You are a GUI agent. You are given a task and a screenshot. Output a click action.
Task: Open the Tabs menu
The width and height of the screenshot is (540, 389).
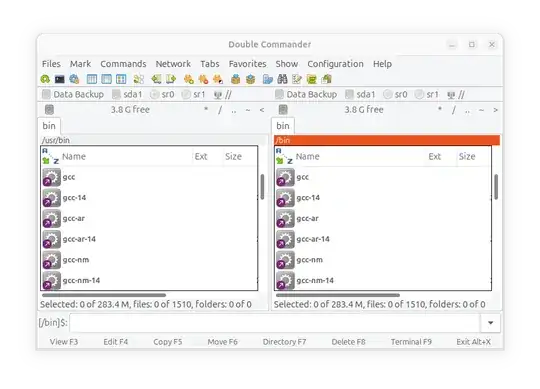pos(210,64)
